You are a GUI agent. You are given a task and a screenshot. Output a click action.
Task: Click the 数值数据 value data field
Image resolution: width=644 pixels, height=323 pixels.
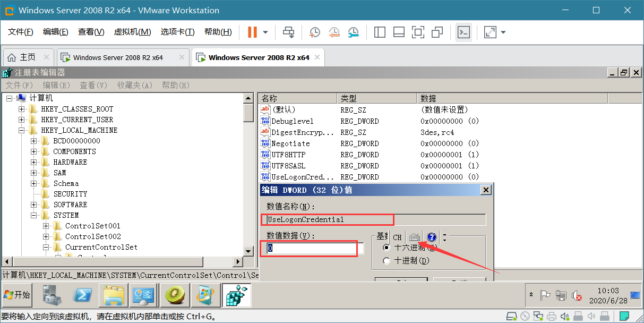pyautogui.click(x=308, y=248)
